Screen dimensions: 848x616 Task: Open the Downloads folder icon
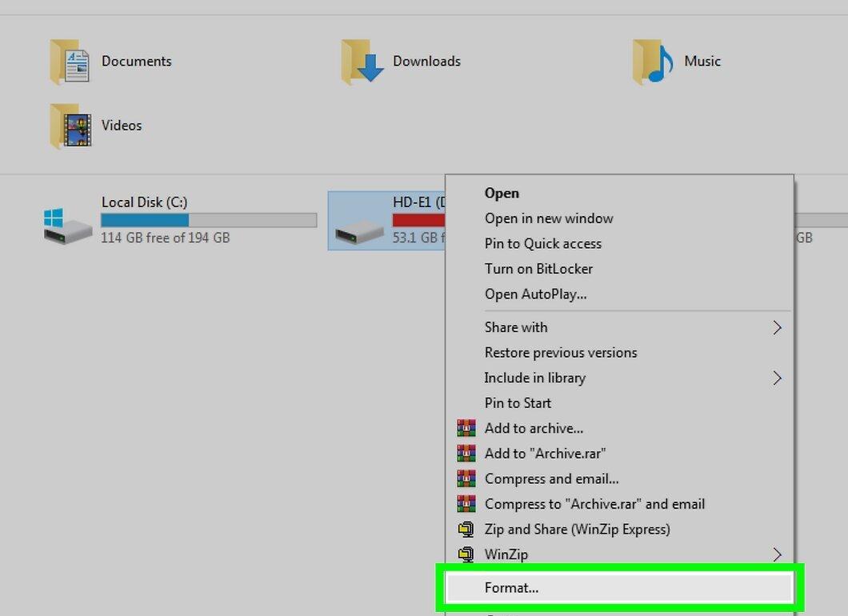tap(362, 62)
